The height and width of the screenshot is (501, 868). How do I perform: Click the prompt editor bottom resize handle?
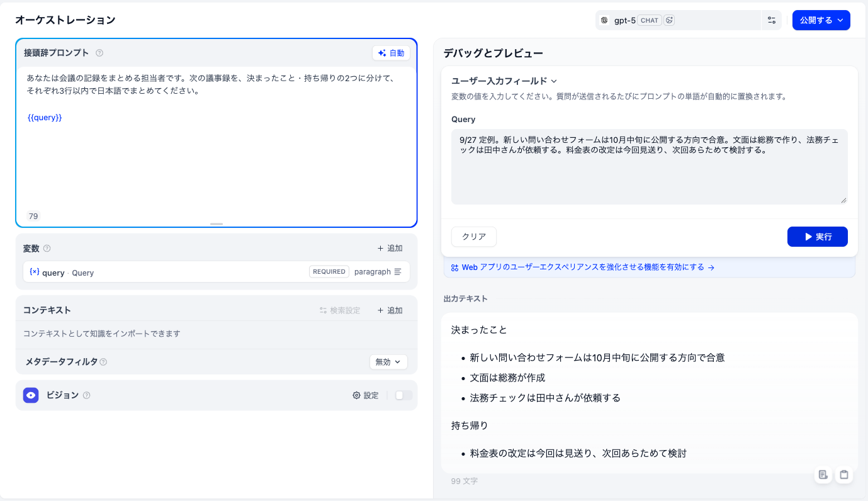[217, 223]
